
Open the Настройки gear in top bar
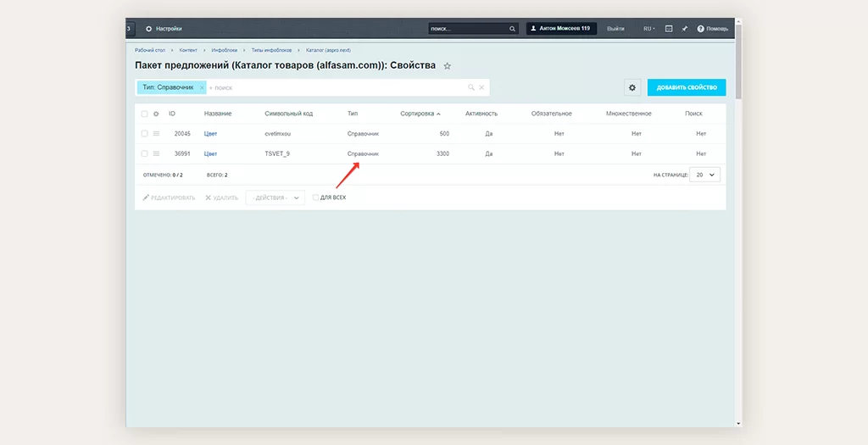(149, 29)
